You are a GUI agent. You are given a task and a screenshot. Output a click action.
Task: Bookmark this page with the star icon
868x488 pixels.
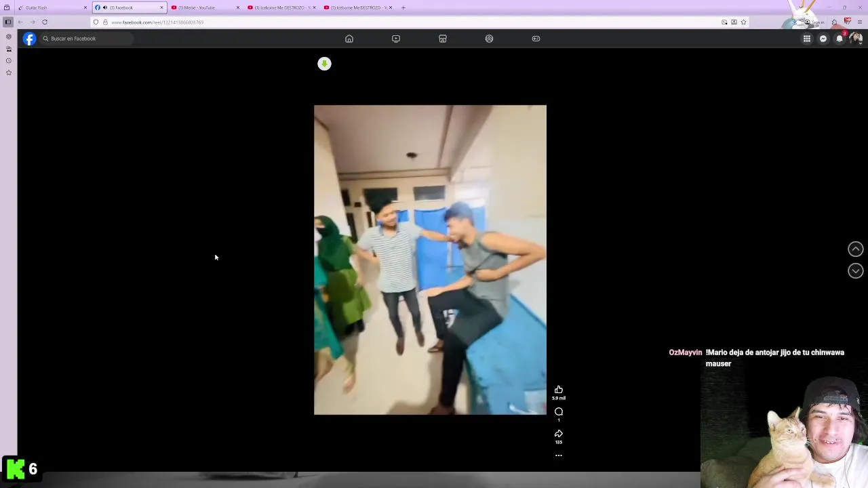click(743, 22)
